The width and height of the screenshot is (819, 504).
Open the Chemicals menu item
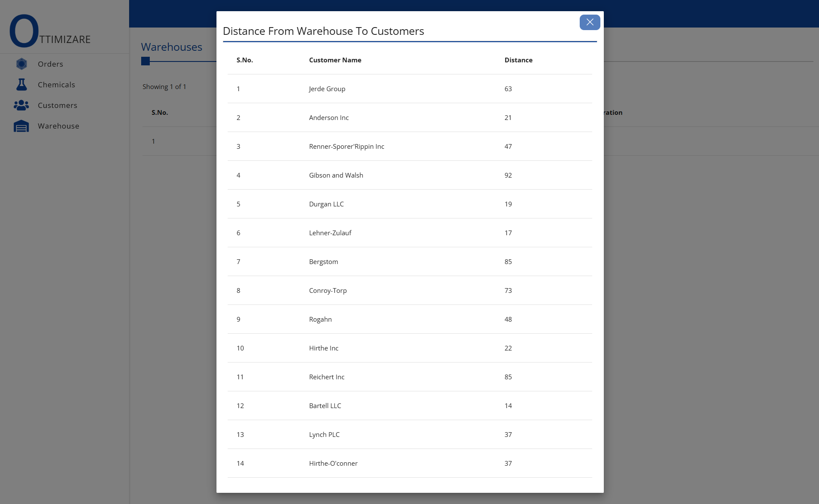pos(56,85)
